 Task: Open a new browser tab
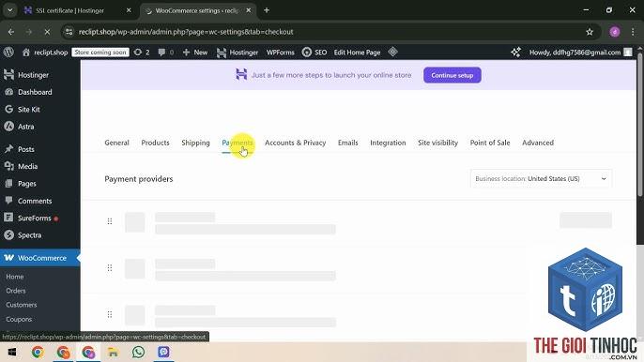click(x=267, y=10)
